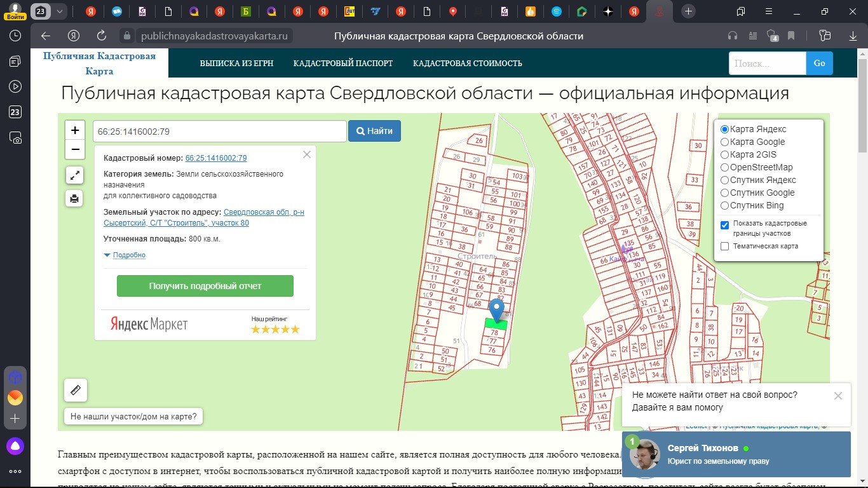The image size is (868, 488).
Task: Go back to the previous page
Action: pos(45,36)
